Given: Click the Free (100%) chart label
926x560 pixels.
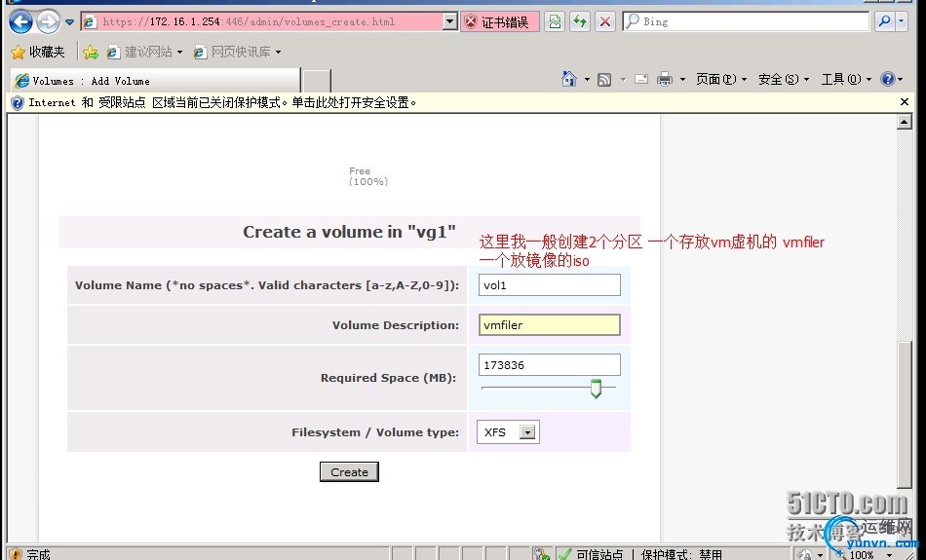Looking at the screenshot, I should [x=367, y=176].
